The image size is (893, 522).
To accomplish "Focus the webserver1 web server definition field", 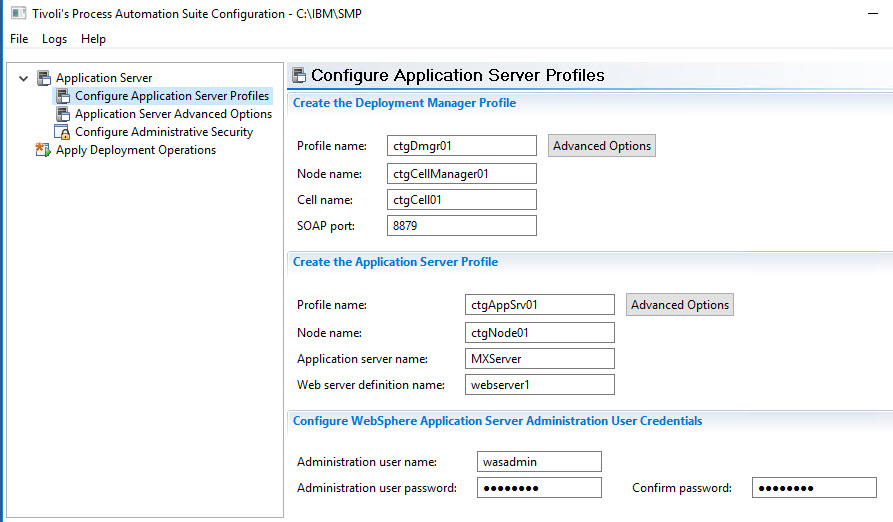I will click(540, 384).
